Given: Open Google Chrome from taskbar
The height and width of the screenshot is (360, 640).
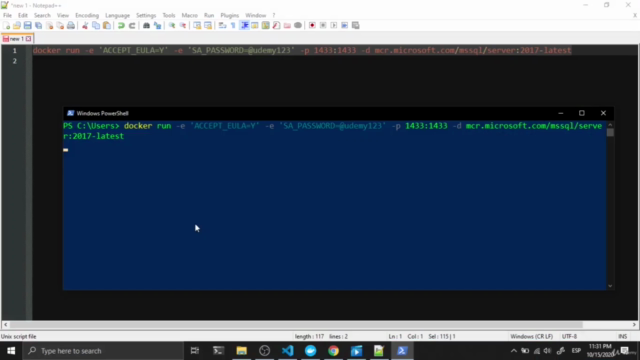Looking at the screenshot, I should tap(333, 351).
